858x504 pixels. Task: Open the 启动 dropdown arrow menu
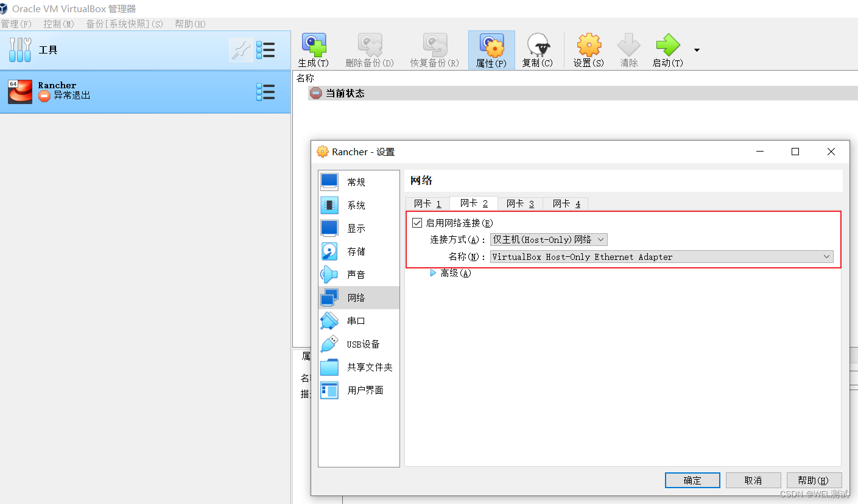697,50
